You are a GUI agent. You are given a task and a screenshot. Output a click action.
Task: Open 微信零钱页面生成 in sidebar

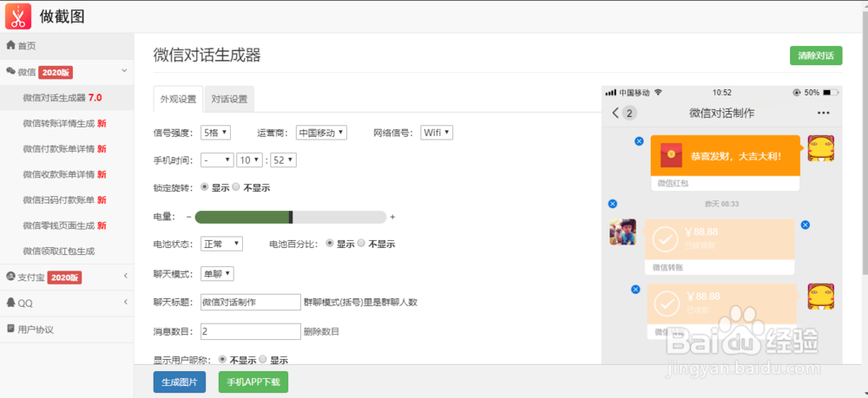[67, 225]
